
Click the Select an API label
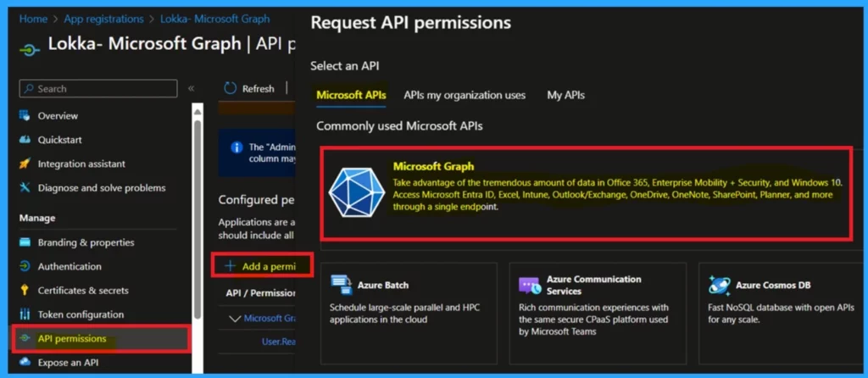[345, 66]
